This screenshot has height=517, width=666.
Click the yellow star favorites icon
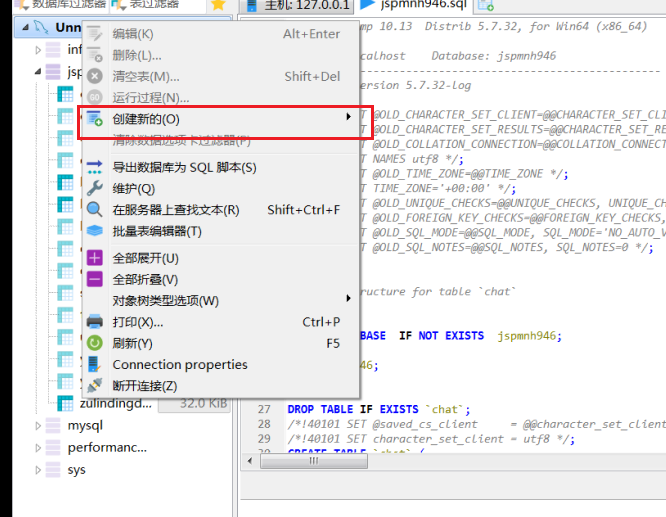click(218, 4)
